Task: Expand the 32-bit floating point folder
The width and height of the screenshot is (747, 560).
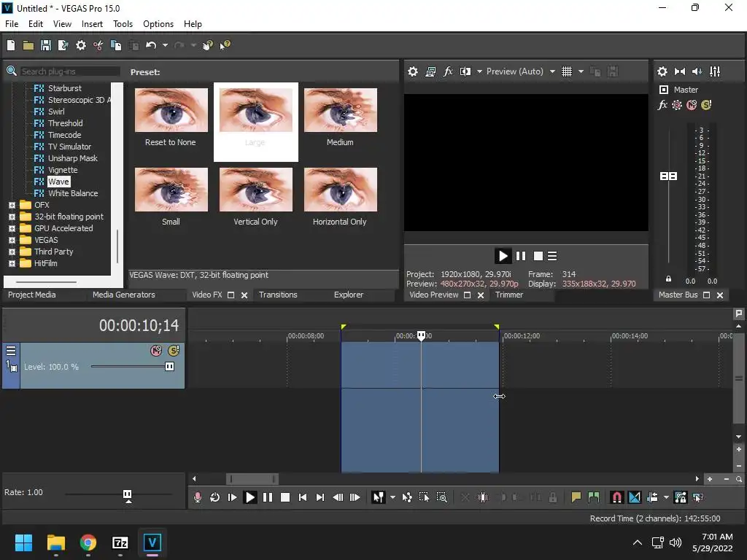Action: coord(12,217)
